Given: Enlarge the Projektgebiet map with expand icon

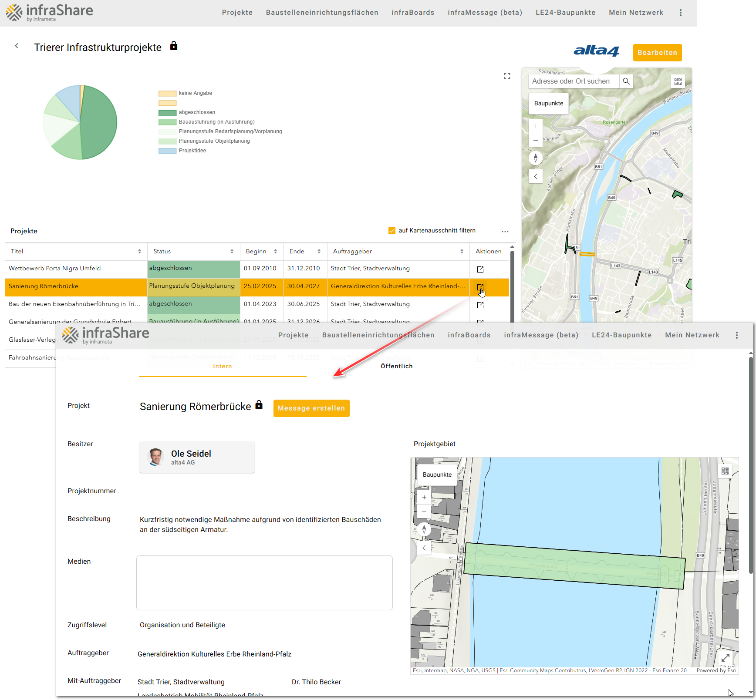Looking at the screenshot, I should click(726, 658).
